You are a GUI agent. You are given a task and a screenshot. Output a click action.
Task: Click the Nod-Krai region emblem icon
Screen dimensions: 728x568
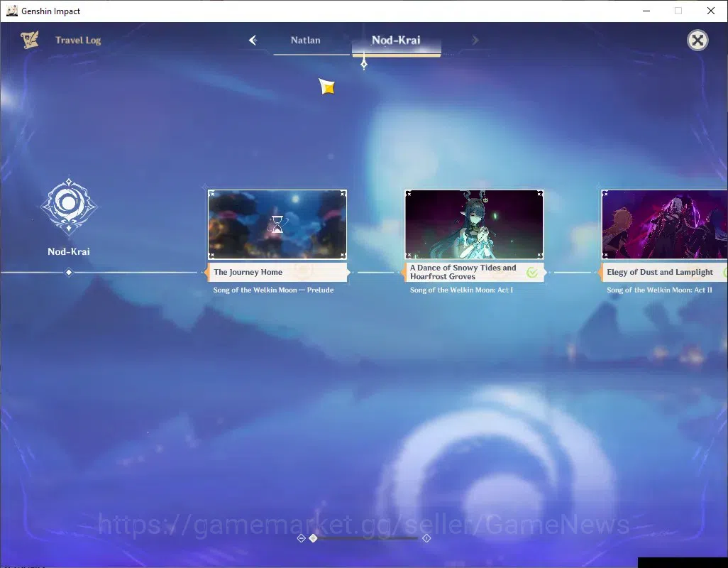click(x=69, y=204)
